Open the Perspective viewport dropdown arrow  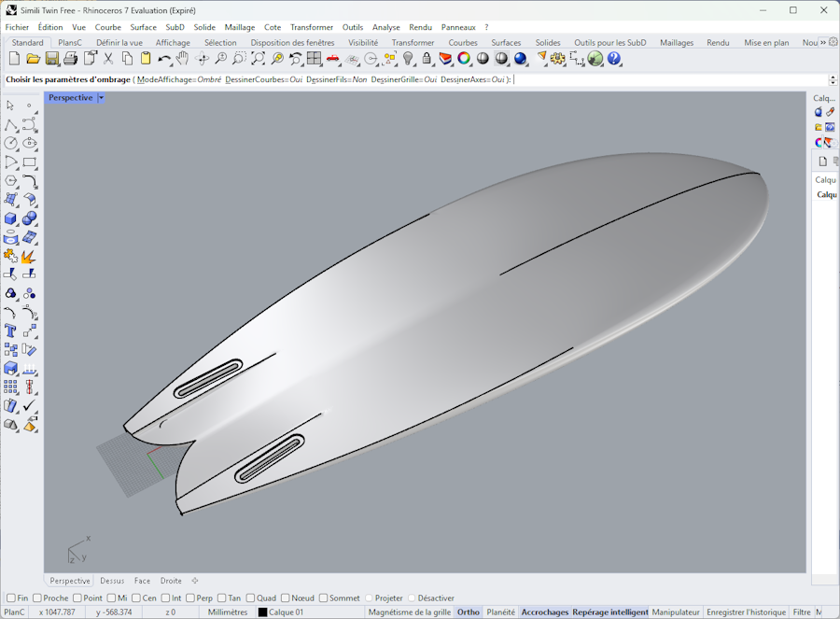tap(101, 98)
